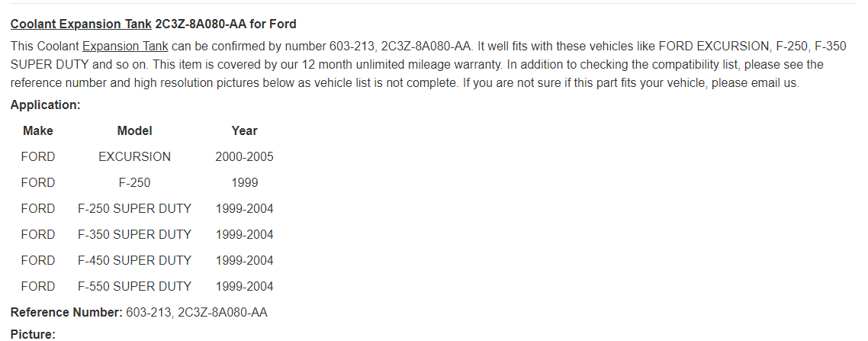
Task: Click the EXCURSION model cell
Action: [x=134, y=157]
